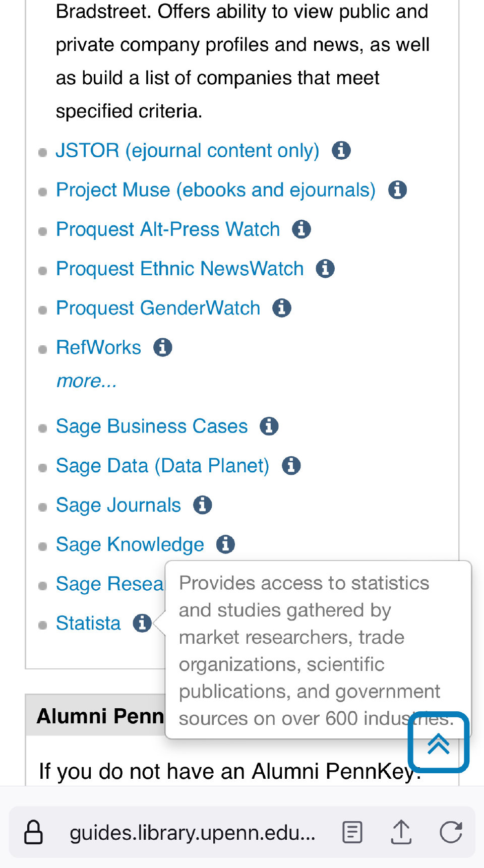Viewport: 484px width, 868px height.
Task: Tap the browser share icon
Action: coord(401,832)
